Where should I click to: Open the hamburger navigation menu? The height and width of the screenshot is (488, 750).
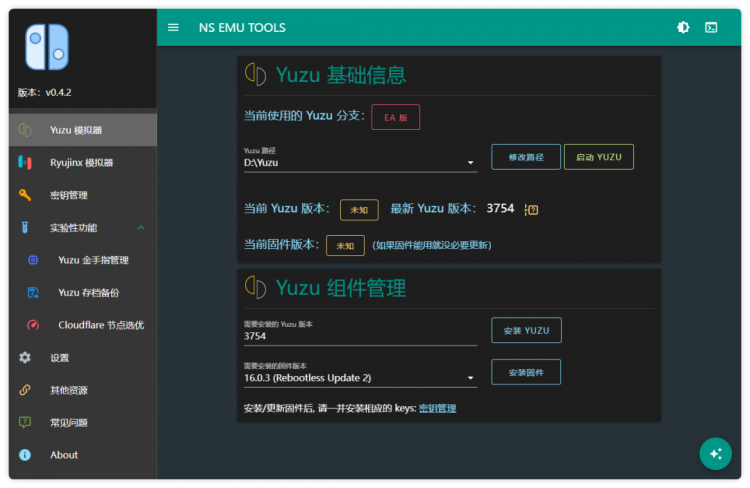[x=173, y=28]
